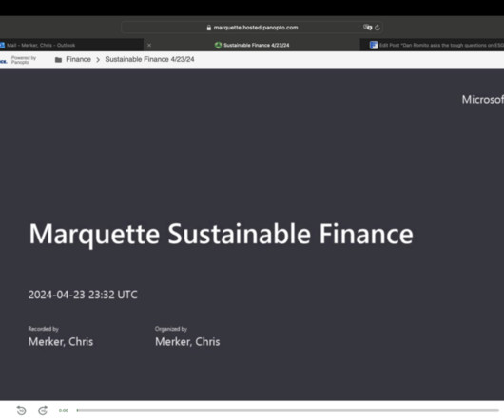This screenshot has width=504, height=420.
Task: Click the Outlook favicon on the Mail tab
Action: (x=2, y=45)
